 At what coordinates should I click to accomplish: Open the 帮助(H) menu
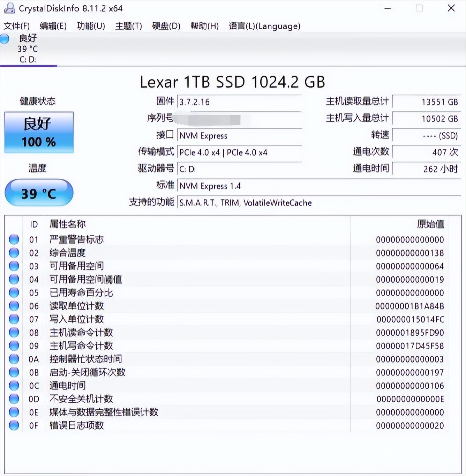pos(204,26)
